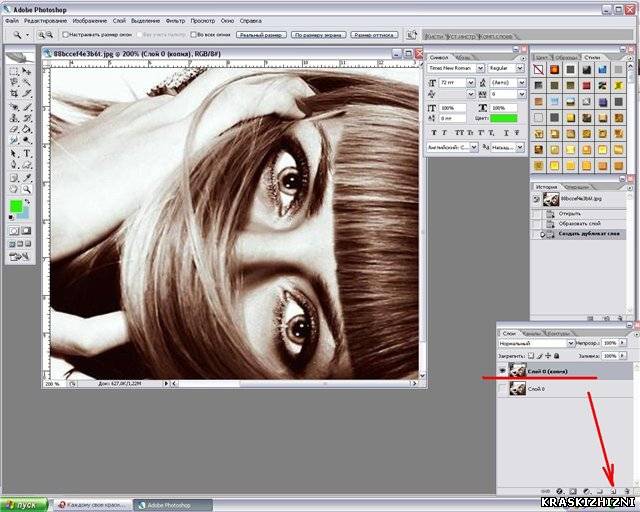Image resolution: width=640 pixels, height=512 pixels.
Task: Select the Magic Wand tool
Action: (x=27, y=82)
